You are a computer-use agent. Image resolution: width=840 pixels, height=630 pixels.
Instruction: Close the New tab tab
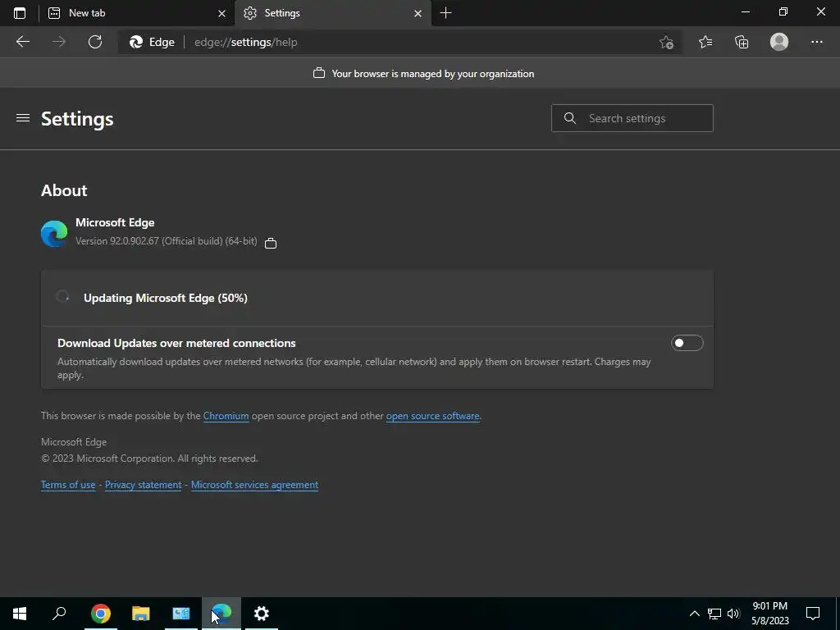point(221,13)
